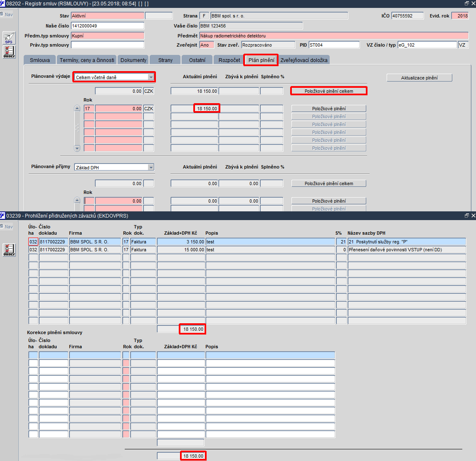Click the Strana field BBM spol. s r. o.
The image size is (476, 461).
pos(279,16)
